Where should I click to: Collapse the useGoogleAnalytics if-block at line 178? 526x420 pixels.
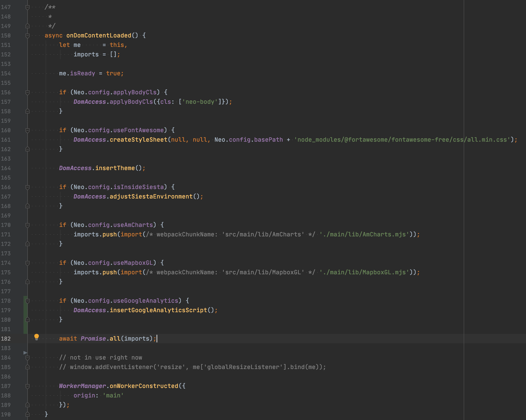tap(28, 301)
